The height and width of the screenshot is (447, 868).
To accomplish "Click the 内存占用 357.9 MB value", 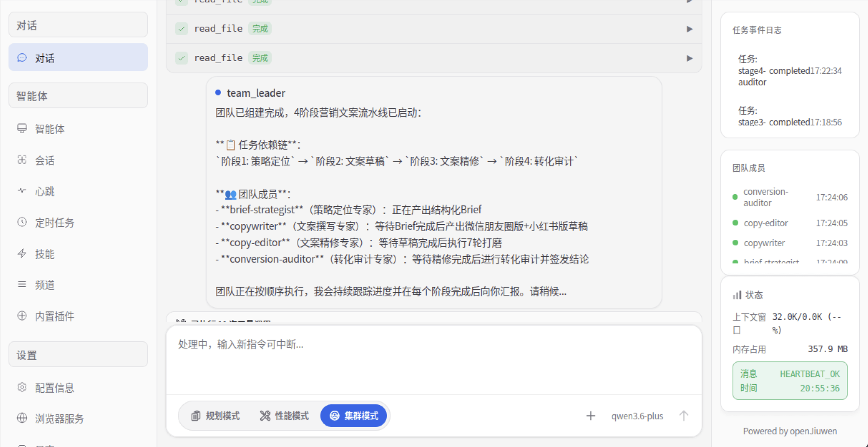I will point(828,349).
